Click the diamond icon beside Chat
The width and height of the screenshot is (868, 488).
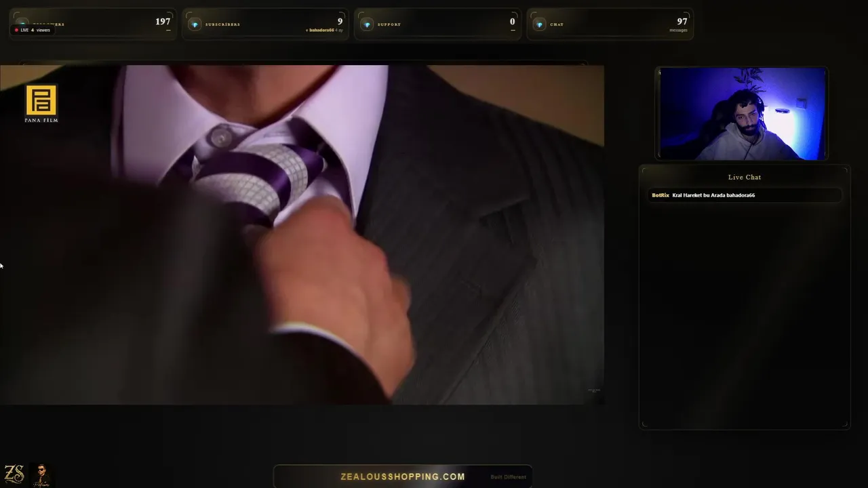[539, 24]
